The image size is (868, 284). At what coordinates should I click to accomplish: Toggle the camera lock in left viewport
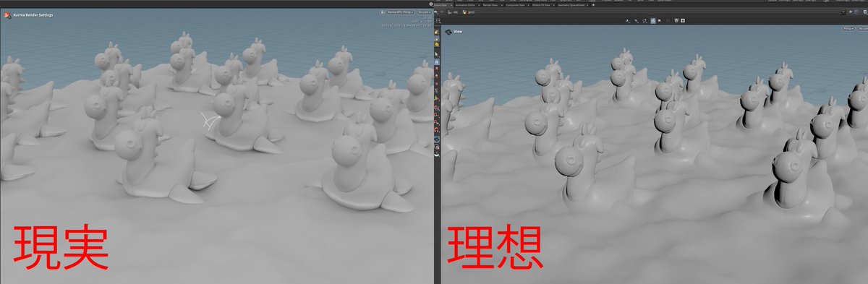point(382,12)
